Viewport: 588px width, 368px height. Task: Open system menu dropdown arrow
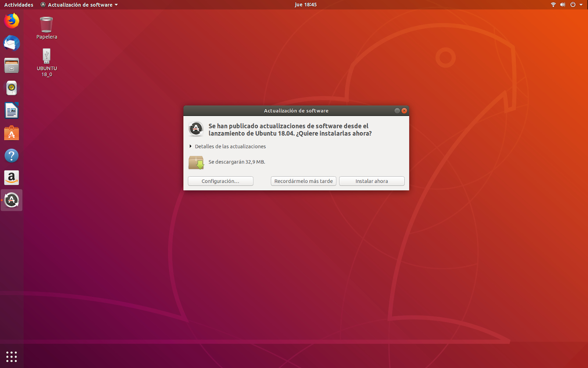tap(581, 5)
